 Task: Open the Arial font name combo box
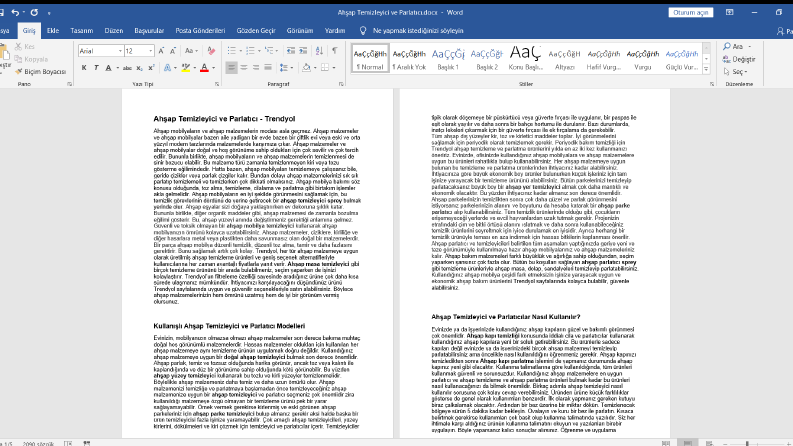(x=101, y=51)
